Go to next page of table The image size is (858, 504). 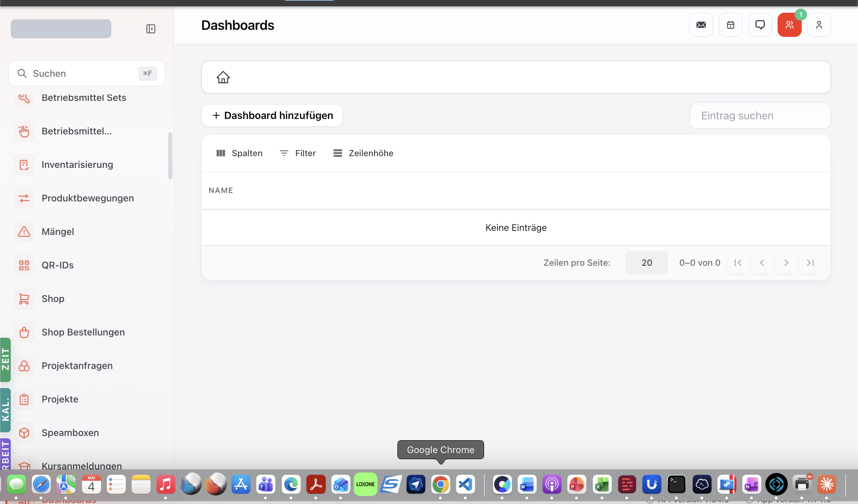point(786,263)
